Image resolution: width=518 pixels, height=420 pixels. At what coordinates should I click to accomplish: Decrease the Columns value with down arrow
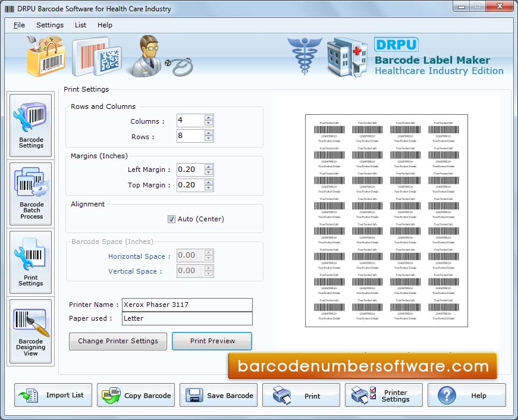209,123
